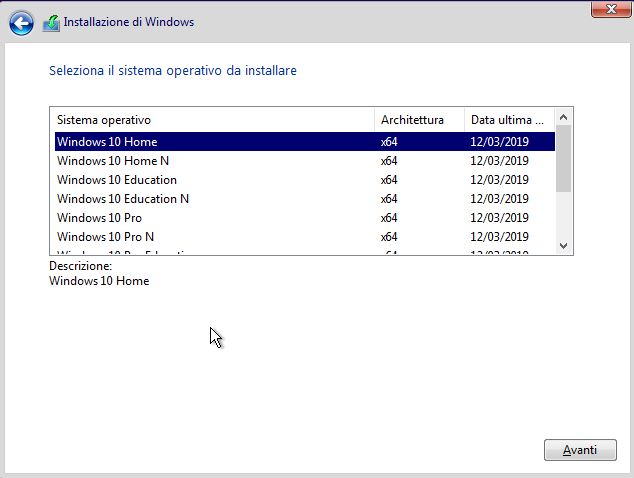Click the Sistema operativo column header
The image size is (634, 478).
(x=213, y=120)
